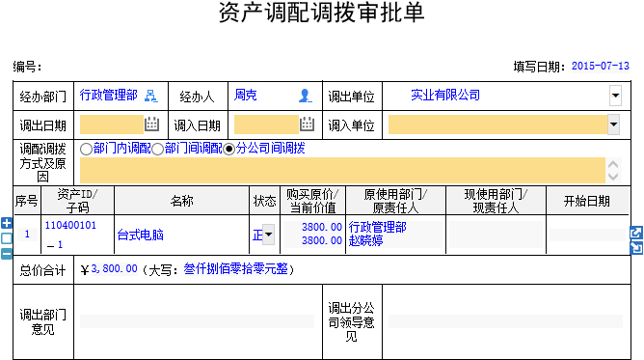Click the 调入日期 input field

(x=266, y=125)
